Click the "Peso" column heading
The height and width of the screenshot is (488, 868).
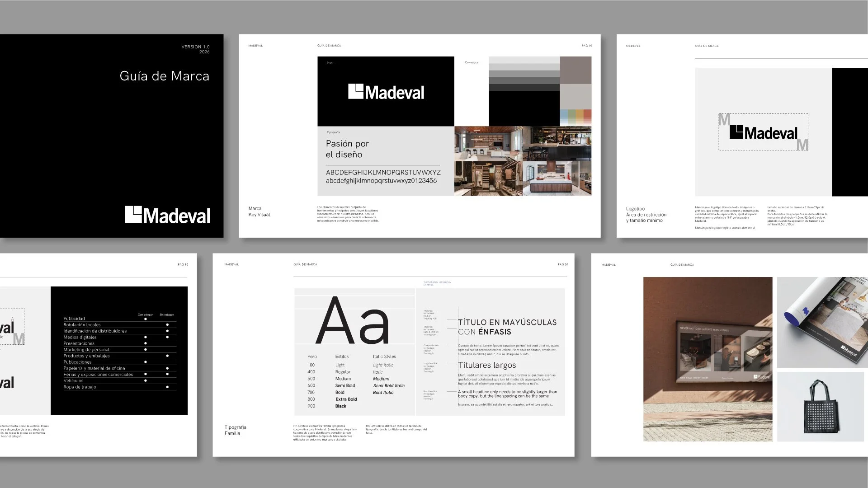312,357
